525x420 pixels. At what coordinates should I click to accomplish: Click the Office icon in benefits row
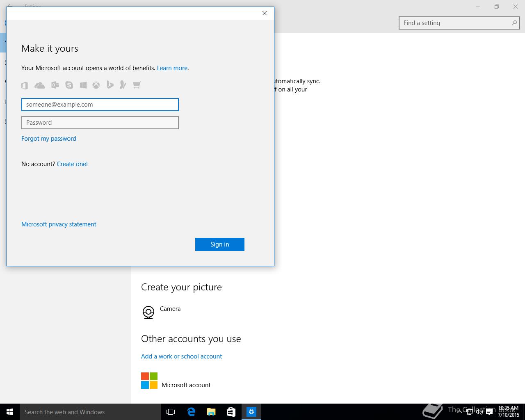(25, 85)
